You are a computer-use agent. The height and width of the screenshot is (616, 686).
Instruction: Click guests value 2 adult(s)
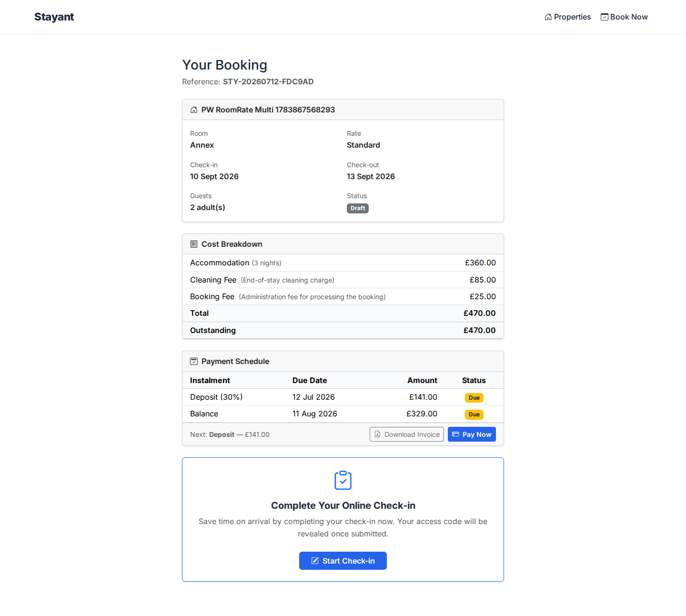point(208,207)
